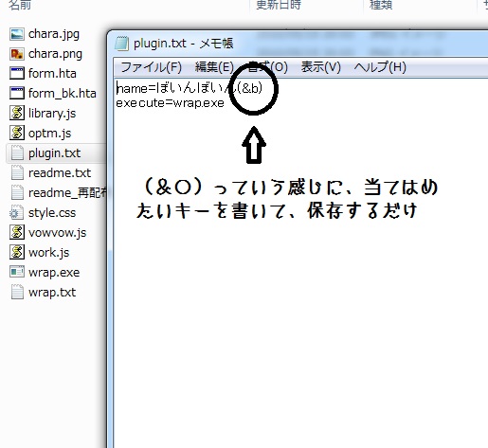Sort files by 名前 column header
The image size is (488, 448).
[x=20, y=5]
